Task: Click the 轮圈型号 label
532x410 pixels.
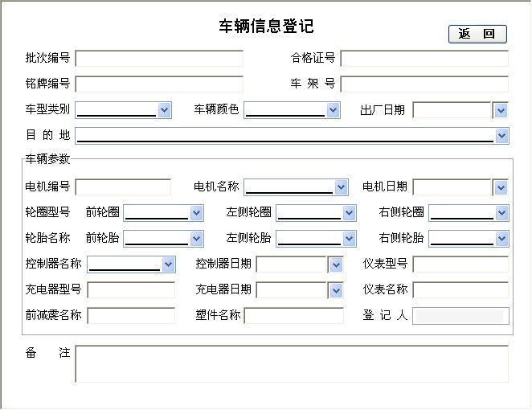Action: [47, 212]
